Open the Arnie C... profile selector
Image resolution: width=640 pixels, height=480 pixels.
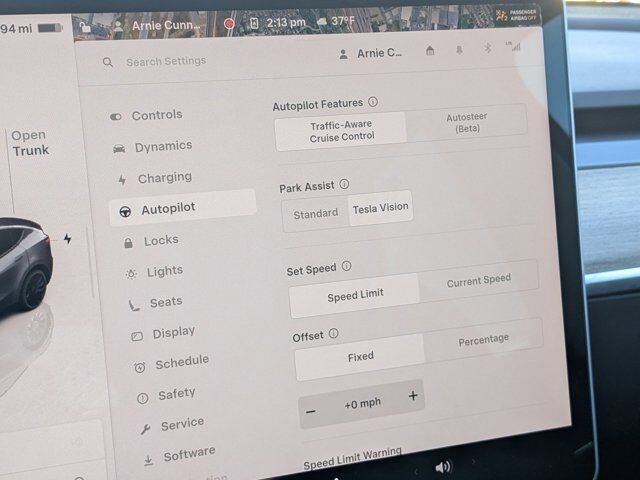(x=372, y=54)
